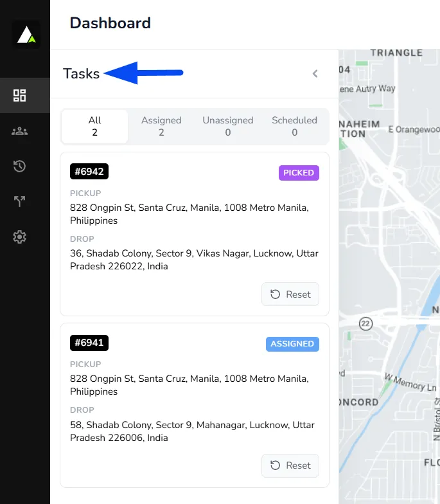
Task: Select the #6942 task ID badge
Action: 89,171
